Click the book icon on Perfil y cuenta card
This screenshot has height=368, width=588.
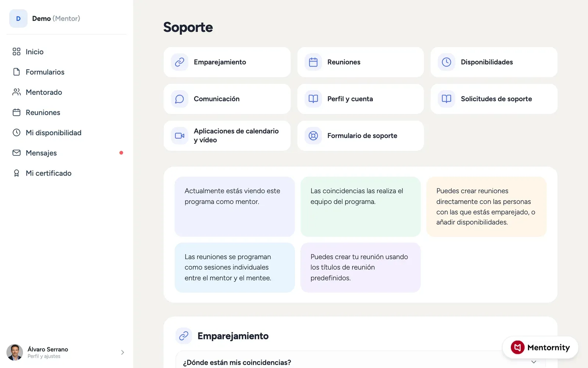click(x=313, y=99)
